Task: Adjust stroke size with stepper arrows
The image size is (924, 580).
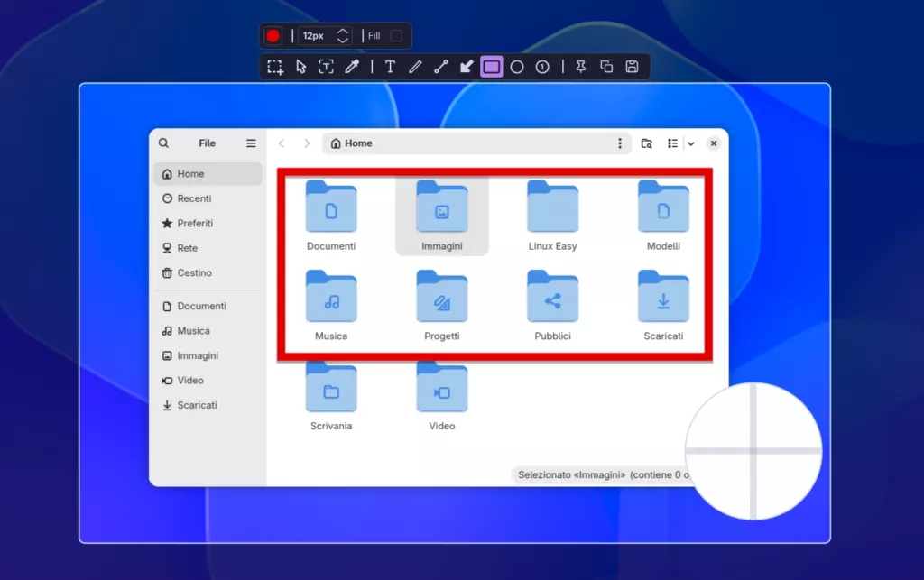Action: [342, 36]
